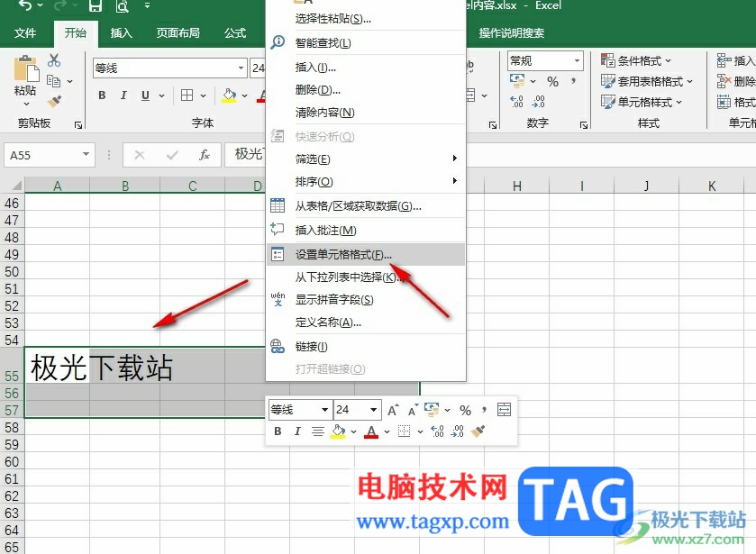Image resolution: width=756 pixels, height=554 pixels.
Task: Click the mini toolbar borders icon
Action: [x=404, y=431]
